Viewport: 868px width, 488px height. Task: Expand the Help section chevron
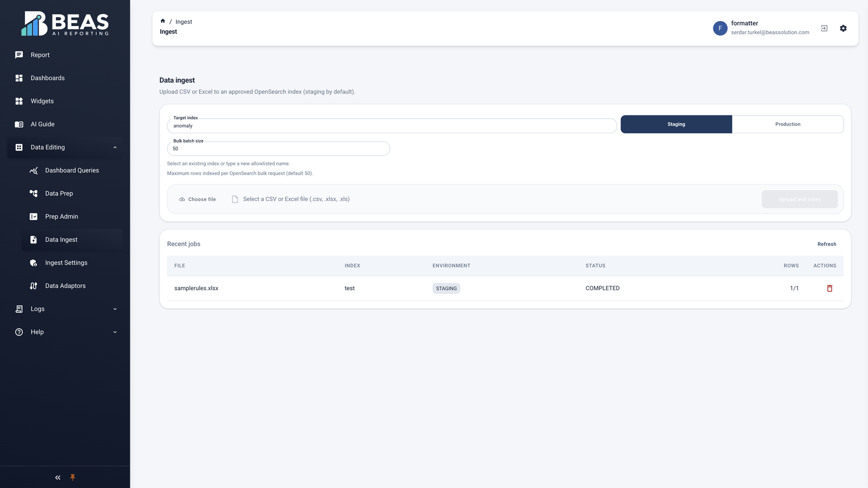click(115, 332)
